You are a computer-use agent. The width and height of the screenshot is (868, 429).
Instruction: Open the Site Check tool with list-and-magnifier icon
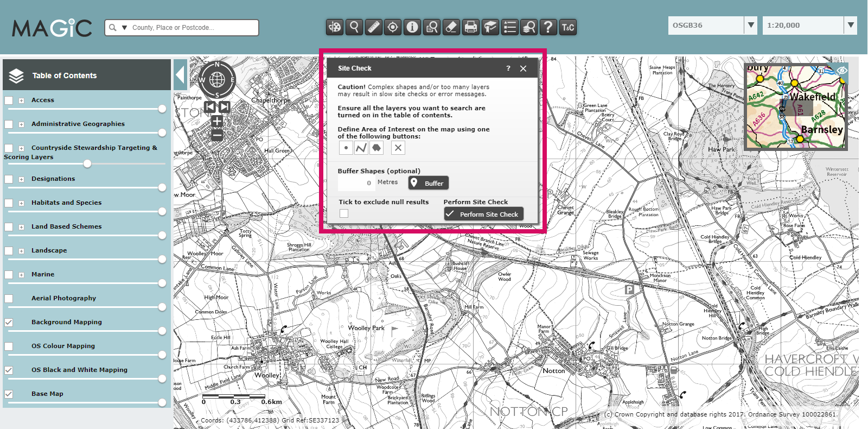point(432,27)
